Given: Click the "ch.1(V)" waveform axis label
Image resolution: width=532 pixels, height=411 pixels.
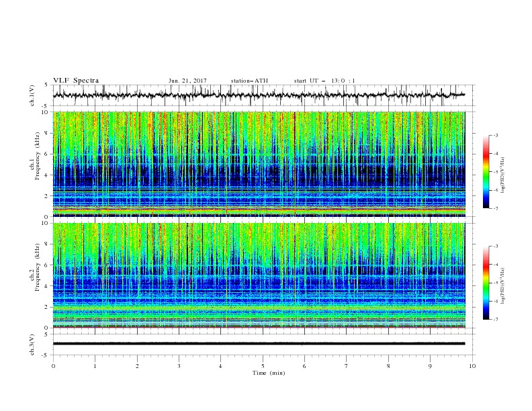Looking at the screenshot, I should [32, 95].
